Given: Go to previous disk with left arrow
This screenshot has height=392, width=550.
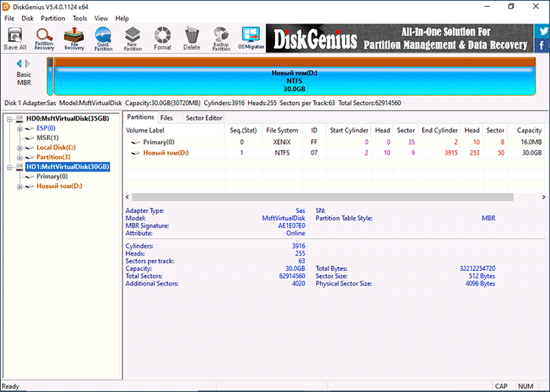Looking at the screenshot, I should [x=20, y=64].
